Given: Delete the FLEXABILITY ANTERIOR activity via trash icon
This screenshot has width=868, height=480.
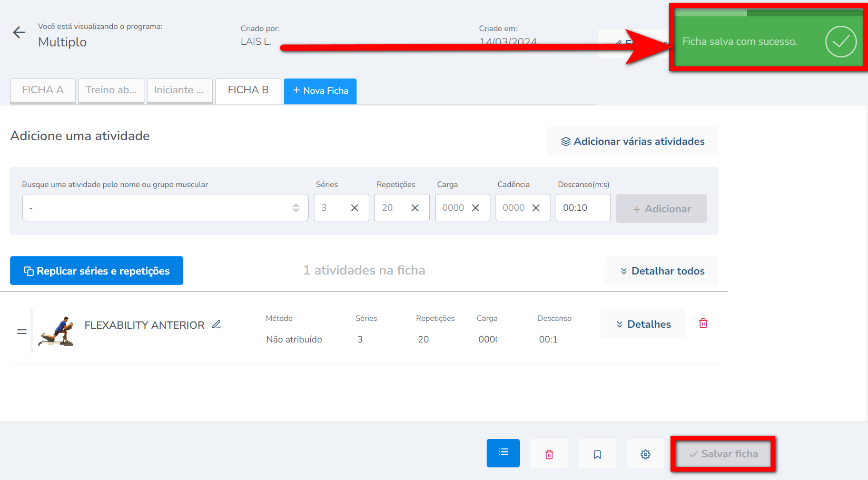Looking at the screenshot, I should click(703, 324).
